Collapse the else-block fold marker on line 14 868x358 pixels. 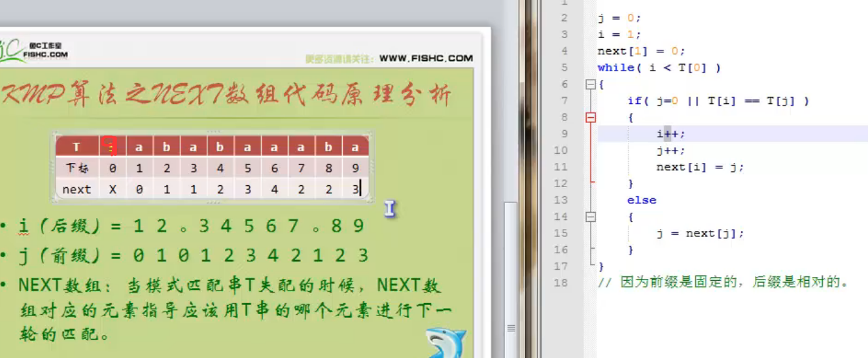591,217
